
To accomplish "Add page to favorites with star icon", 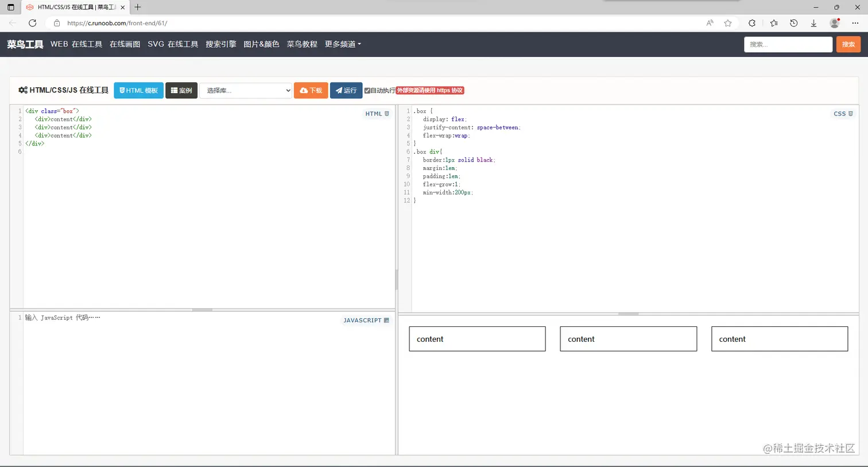I will point(728,23).
